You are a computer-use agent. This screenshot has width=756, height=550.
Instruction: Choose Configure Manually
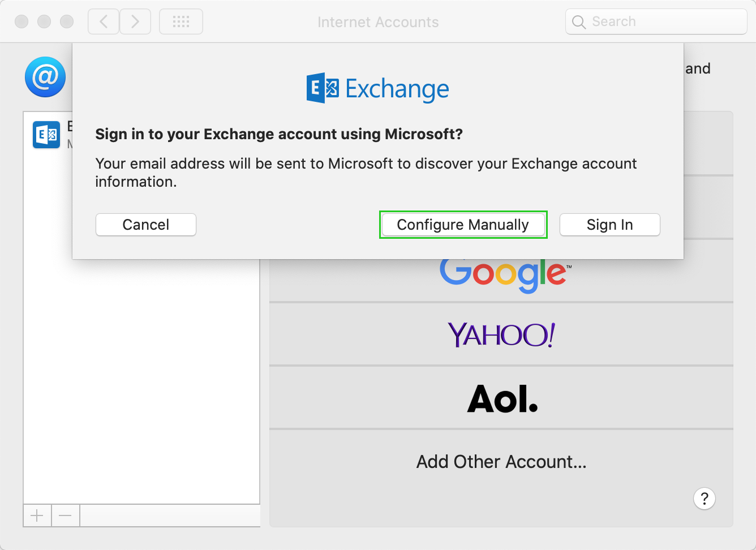tap(463, 225)
